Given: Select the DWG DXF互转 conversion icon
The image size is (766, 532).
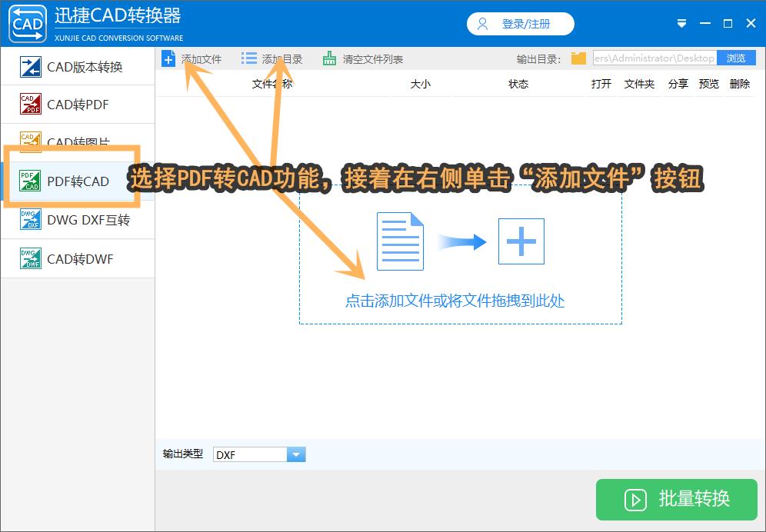Looking at the screenshot, I should coord(29,220).
